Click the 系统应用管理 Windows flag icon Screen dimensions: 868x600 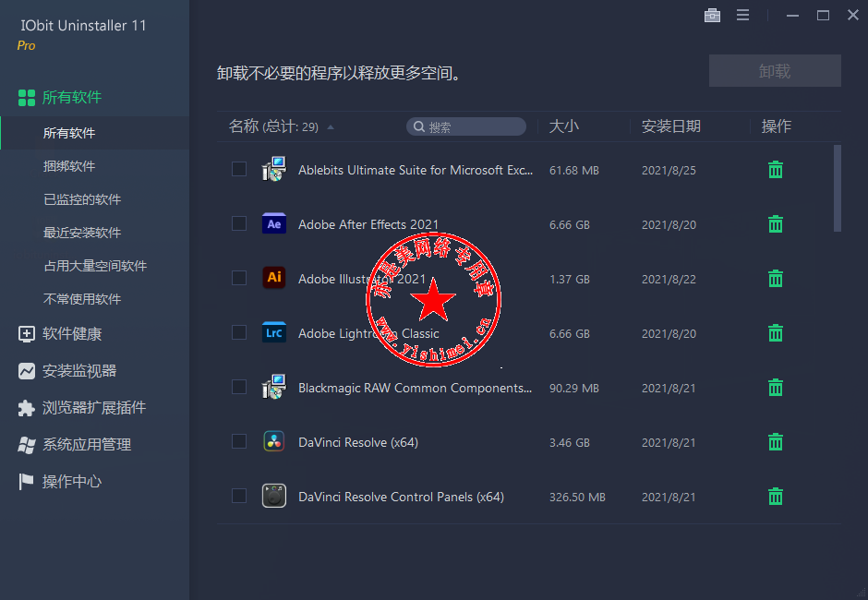(27, 445)
